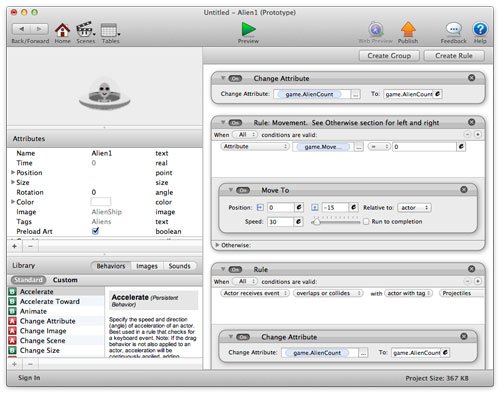Screen dimensions: 500x393
Task: Open the Relative to actor dropdown
Action: coord(414,208)
